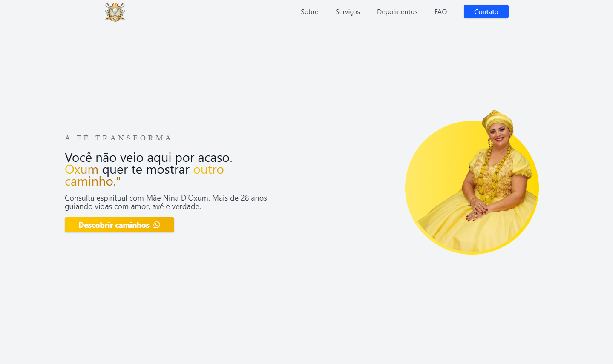The height and width of the screenshot is (364, 613).
Task: Click the yellow circle behind the portrait
Action: coord(430,179)
